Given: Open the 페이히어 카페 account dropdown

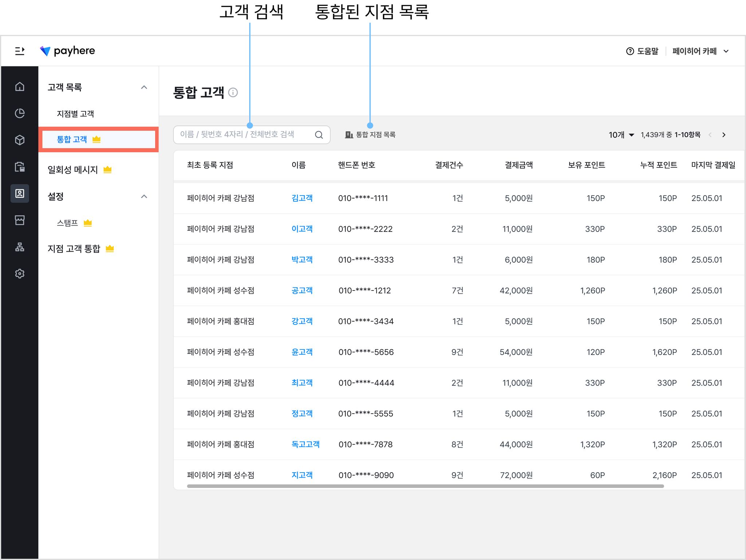Looking at the screenshot, I should pyautogui.click(x=700, y=51).
